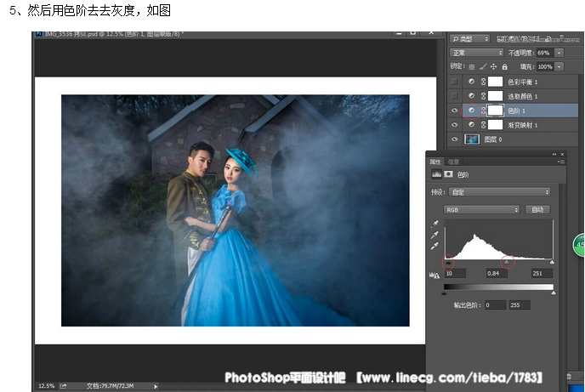Click adjustment icon of 选取颜色 1 layer
Image resolution: width=585 pixels, height=392 pixels.
(472, 96)
